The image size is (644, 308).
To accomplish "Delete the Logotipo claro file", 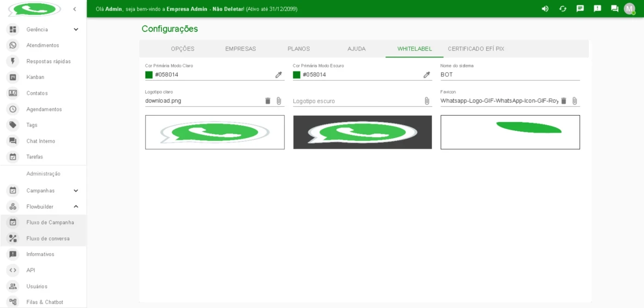I will 268,101.
